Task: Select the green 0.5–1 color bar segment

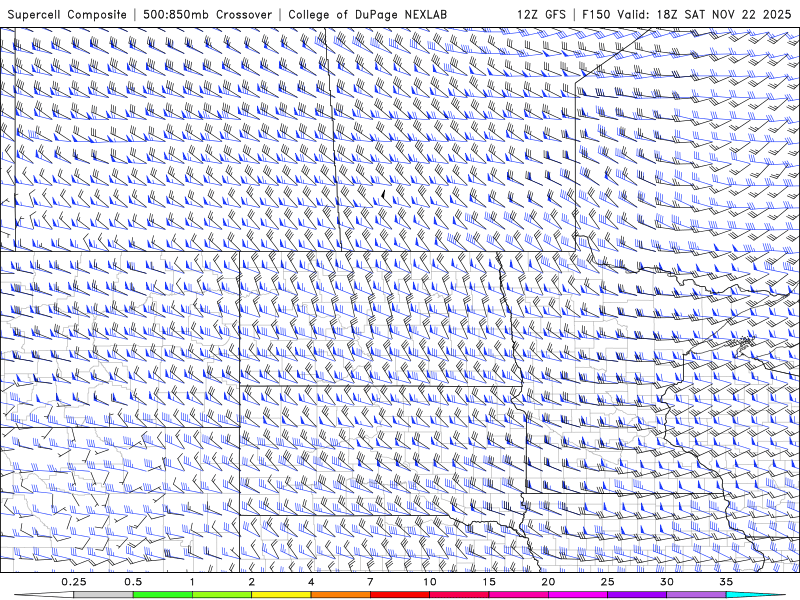Action: click(163, 595)
